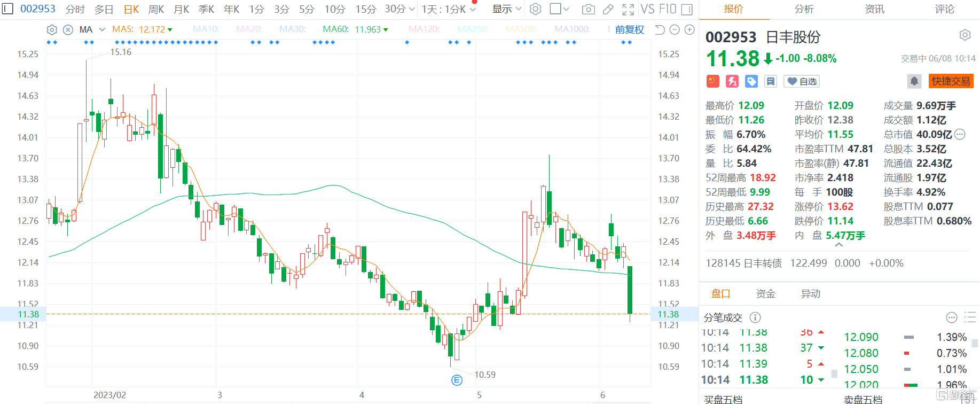Click tick trades scrollbar thumb

[x=834, y=374]
